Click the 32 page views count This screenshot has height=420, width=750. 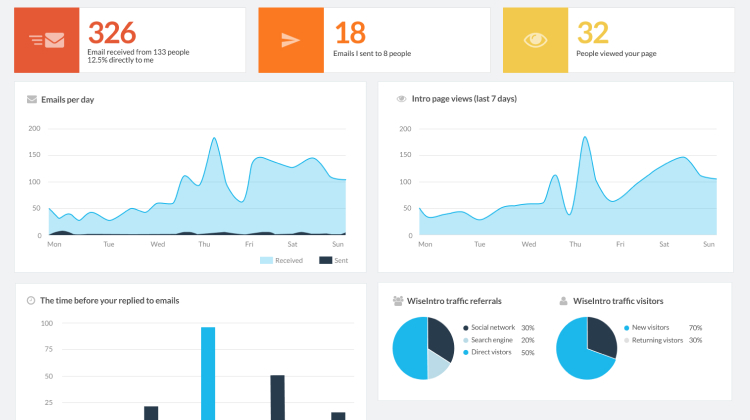(593, 33)
